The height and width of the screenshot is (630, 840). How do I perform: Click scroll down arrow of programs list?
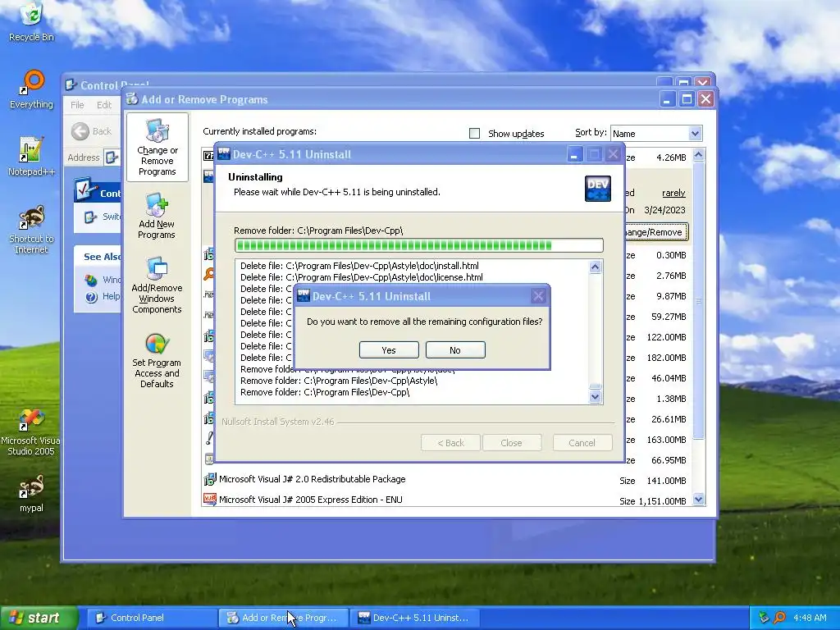[699, 500]
